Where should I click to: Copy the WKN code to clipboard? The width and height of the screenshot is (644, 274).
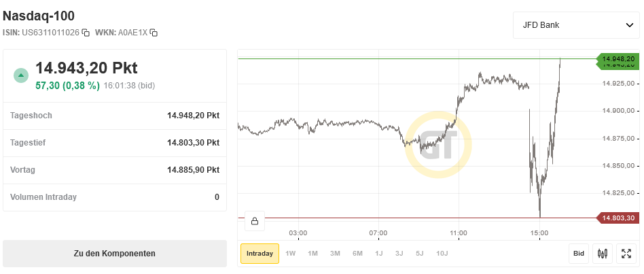point(154,33)
